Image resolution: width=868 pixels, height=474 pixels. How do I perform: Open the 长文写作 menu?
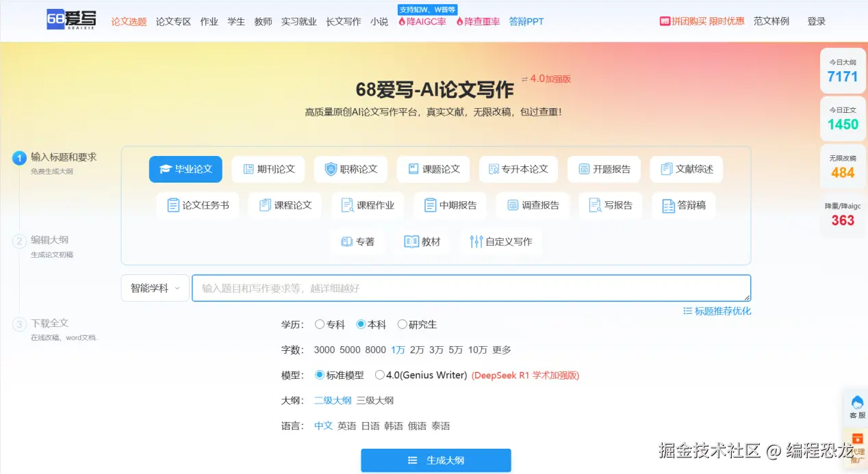(344, 21)
